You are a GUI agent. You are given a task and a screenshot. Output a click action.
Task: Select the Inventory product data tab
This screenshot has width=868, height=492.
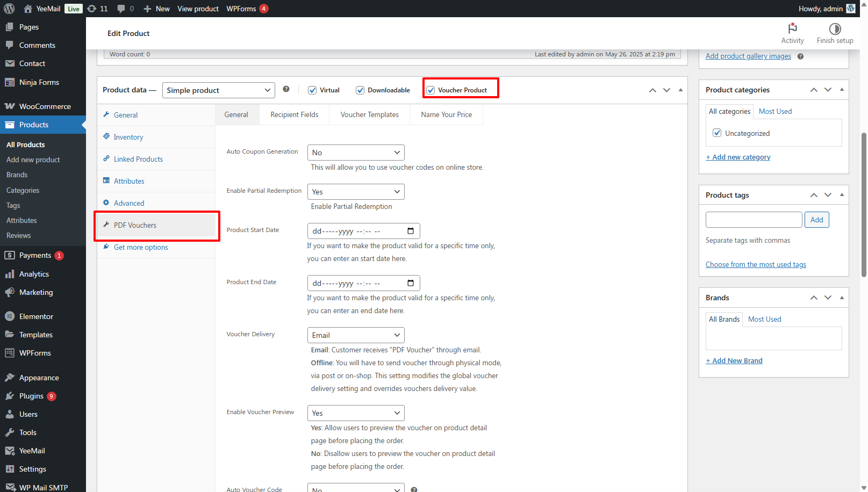pos(156,137)
